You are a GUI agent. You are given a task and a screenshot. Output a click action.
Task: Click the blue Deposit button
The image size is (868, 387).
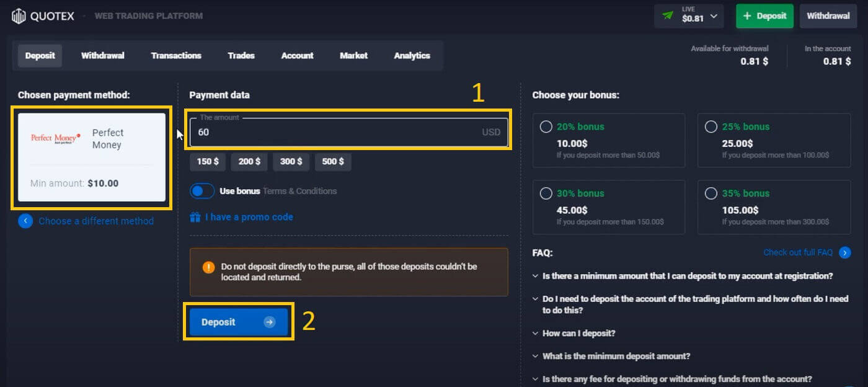[237, 321]
